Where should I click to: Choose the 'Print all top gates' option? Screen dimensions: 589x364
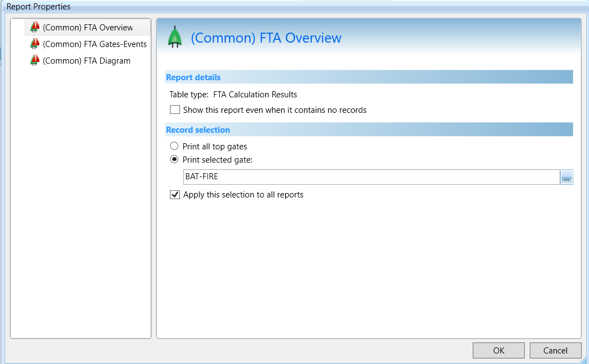click(174, 146)
